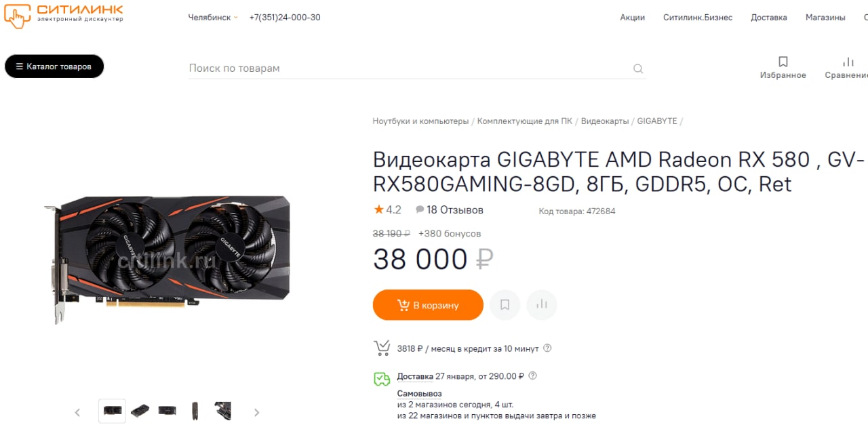The height and width of the screenshot is (427, 868).
Task: Click the В корзину button
Action: point(428,305)
